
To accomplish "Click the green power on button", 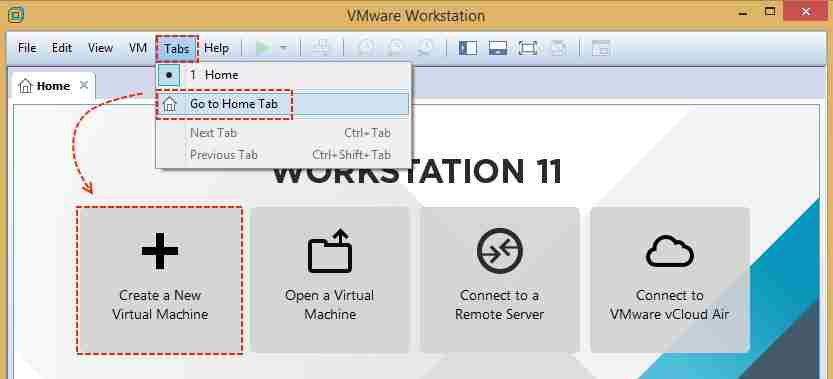I will tap(263, 48).
